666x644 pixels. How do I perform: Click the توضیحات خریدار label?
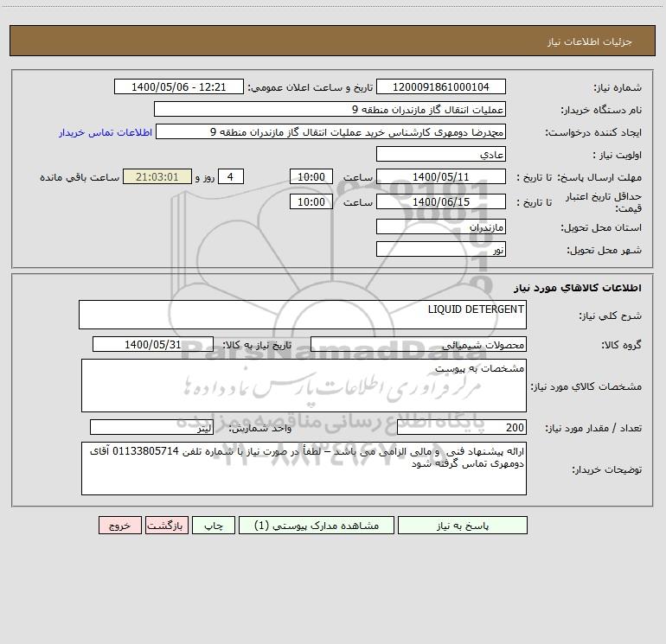coord(607,470)
